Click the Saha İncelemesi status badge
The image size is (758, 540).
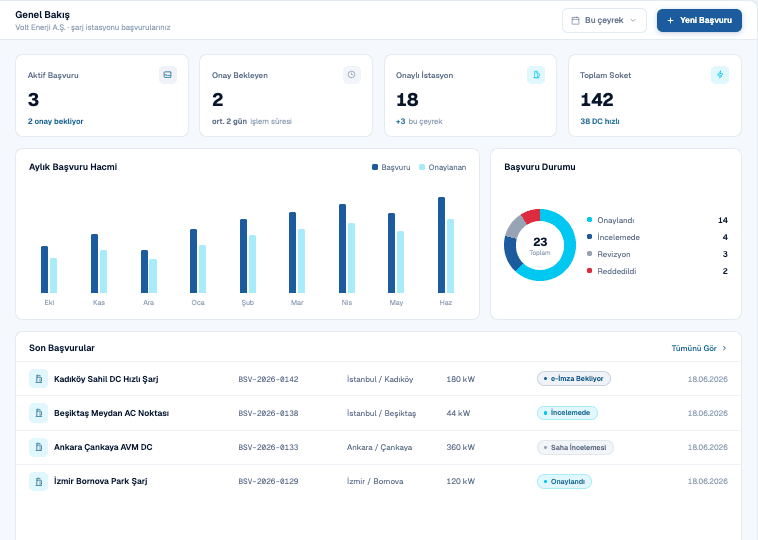pyautogui.click(x=575, y=447)
